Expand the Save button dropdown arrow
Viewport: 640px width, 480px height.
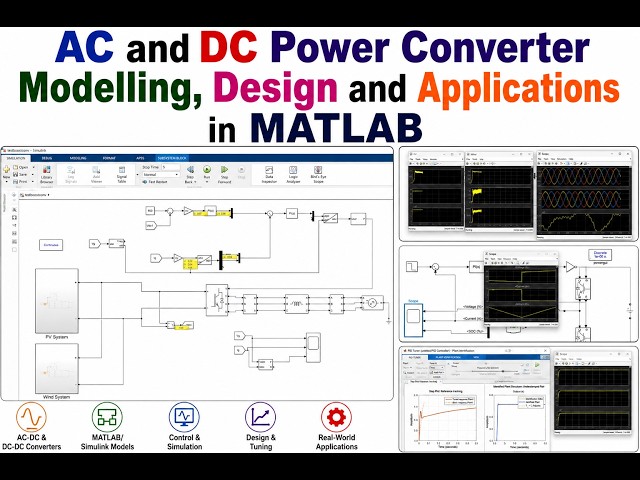pyautogui.click(x=33, y=174)
